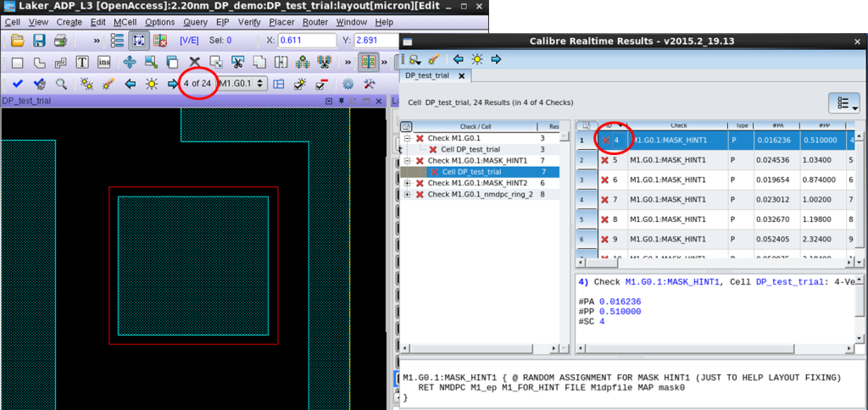Click the Stretch tool icon
The height and width of the screenshot is (410, 868).
click(151, 62)
